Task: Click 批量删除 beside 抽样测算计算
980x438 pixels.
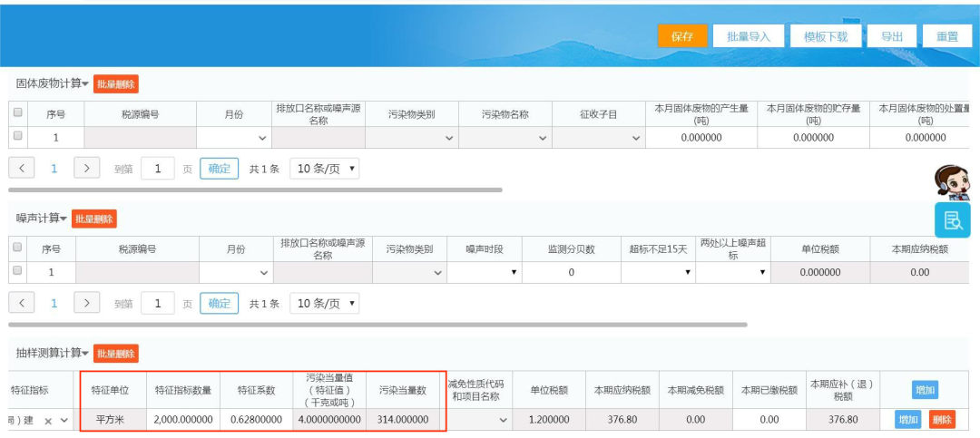Action: coord(115,353)
